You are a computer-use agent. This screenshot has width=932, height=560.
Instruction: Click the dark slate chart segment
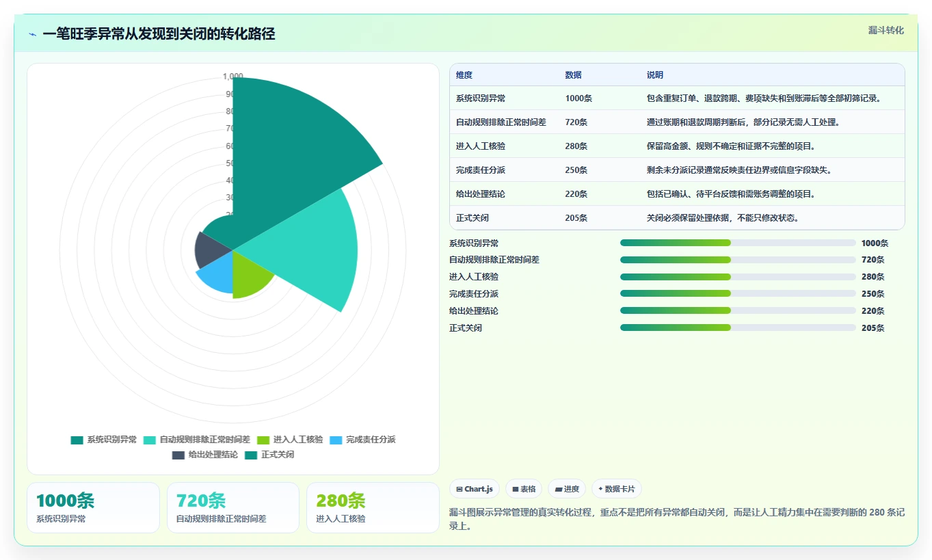point(212,250)
